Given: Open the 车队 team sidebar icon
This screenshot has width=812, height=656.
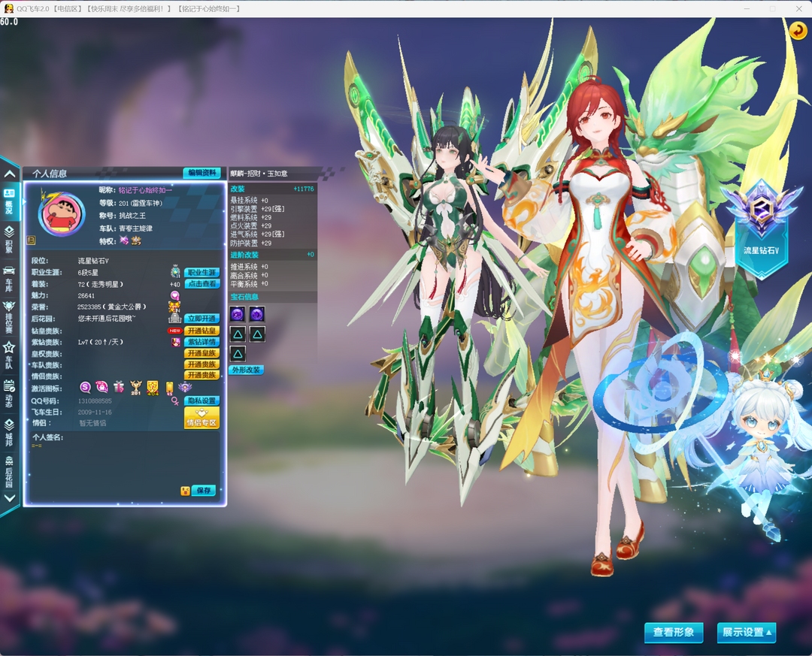Looking at the screenshot, I should pyautogui.click(x=9, y=352).
